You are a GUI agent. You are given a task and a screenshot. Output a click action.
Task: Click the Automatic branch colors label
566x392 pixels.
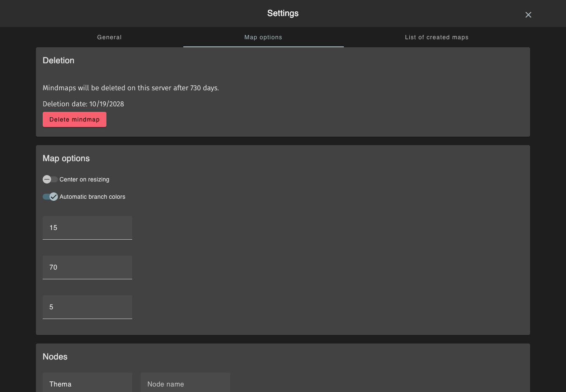coord(93,197)
